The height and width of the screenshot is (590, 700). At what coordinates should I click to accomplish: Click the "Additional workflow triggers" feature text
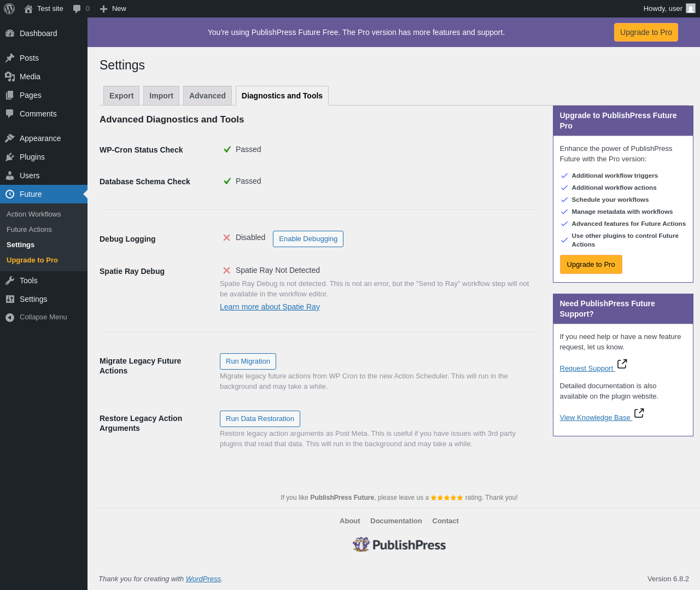pyautogui.click(x=615, y=176)
